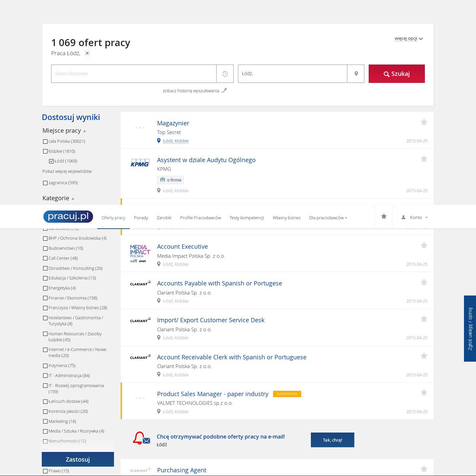
Task: Click the o firmie button under KPMG
Action: 170,180
